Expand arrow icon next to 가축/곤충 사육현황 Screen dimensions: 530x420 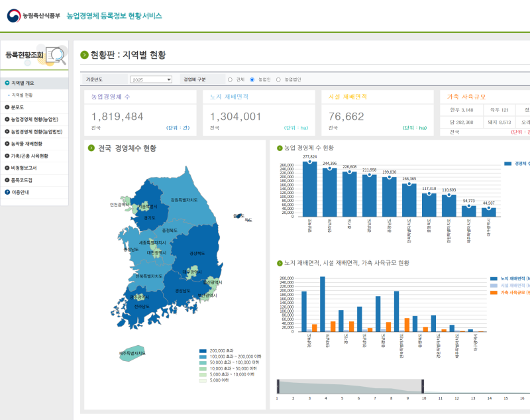pyautogui.click(x=7, y=156)
